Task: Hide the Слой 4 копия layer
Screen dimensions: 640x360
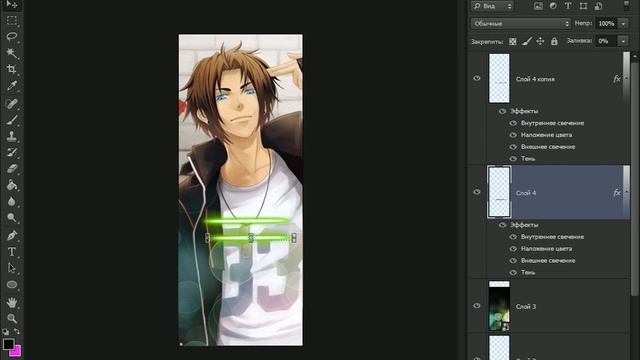Action: 477,78
